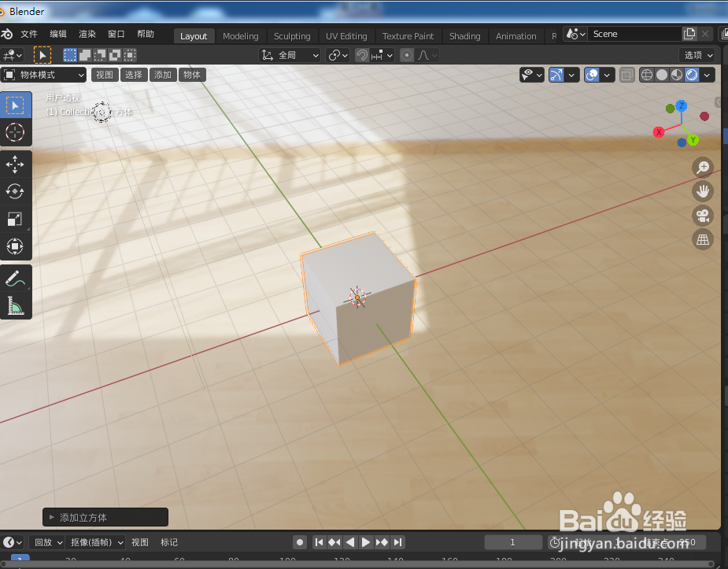The height and width of the screenshot is (569, 728).
Task: Click the tweak select arrow icon
Action: coord(42,55)
